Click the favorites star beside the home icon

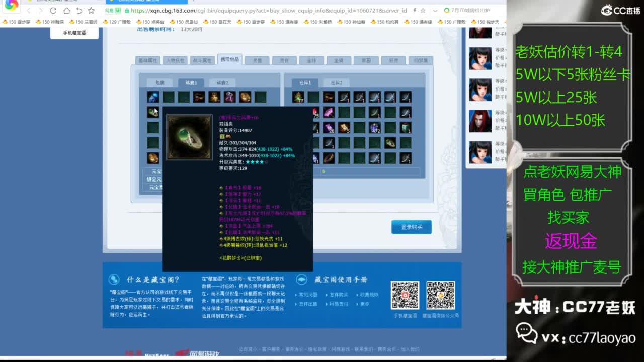pyautogui.click(x=91, y=11)
